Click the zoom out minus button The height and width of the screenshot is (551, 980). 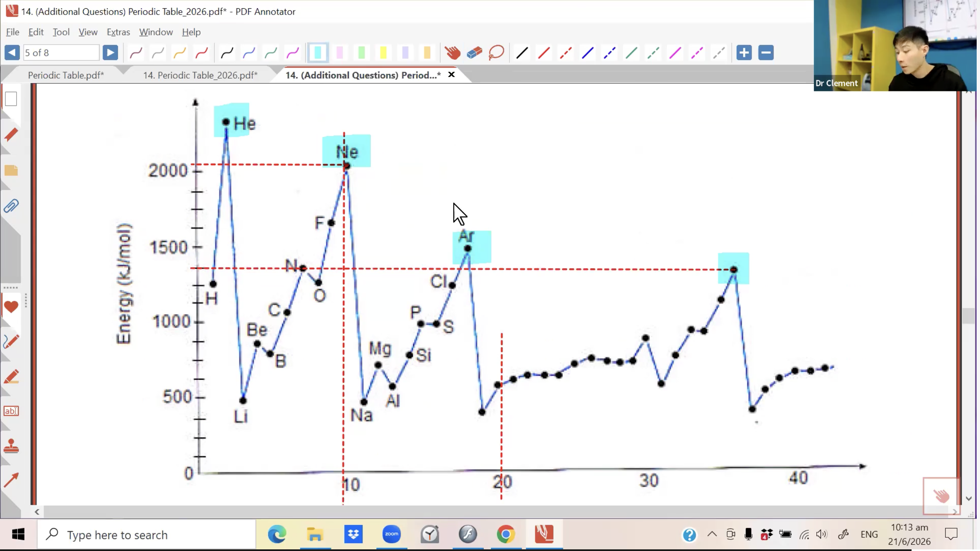pyautogui.click(x=766, y=53)
